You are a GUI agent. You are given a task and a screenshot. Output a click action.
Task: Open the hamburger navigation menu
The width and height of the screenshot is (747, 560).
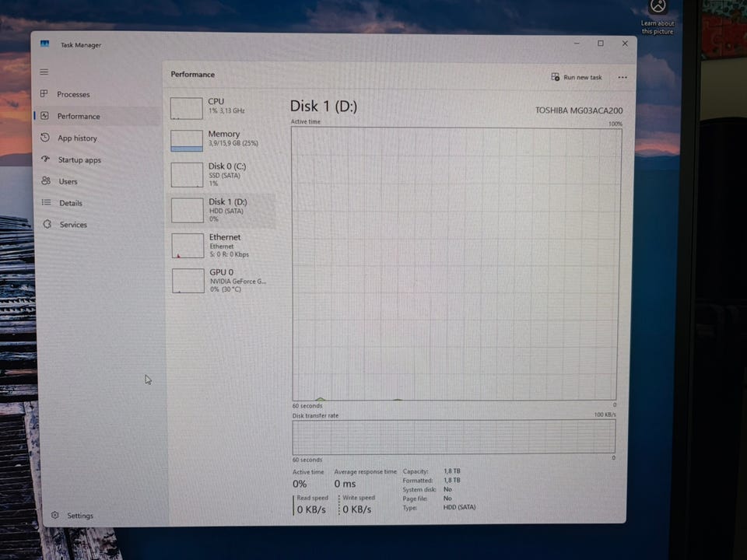coord(44,72)
